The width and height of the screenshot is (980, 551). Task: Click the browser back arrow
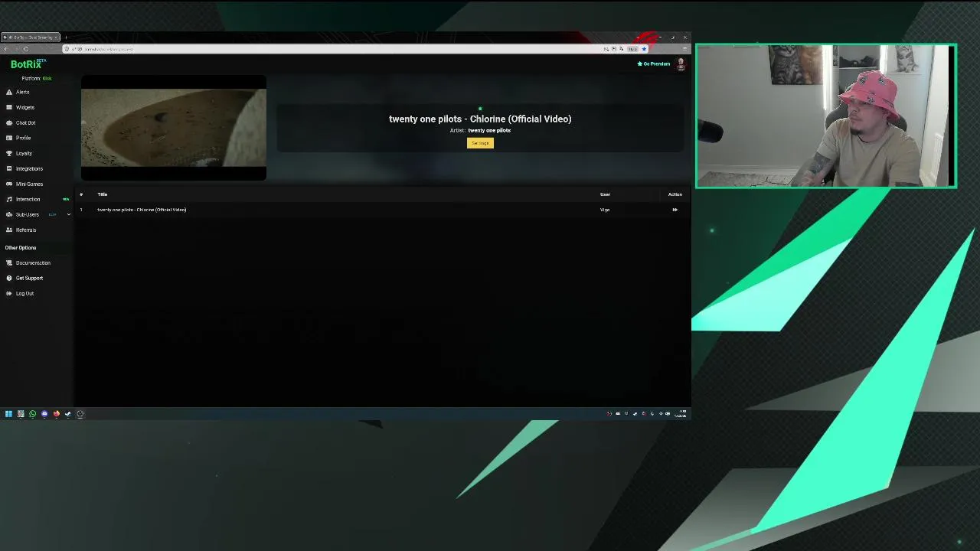(5, 49)
